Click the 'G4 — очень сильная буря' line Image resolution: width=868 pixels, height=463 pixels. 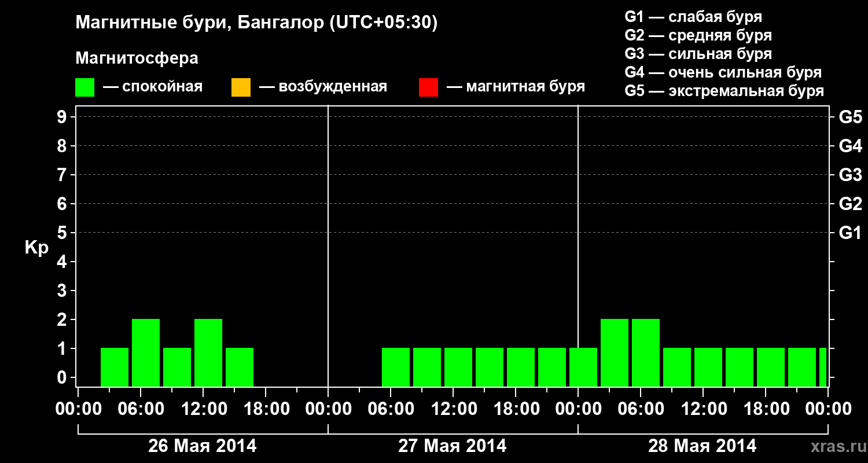click(723, 72)
